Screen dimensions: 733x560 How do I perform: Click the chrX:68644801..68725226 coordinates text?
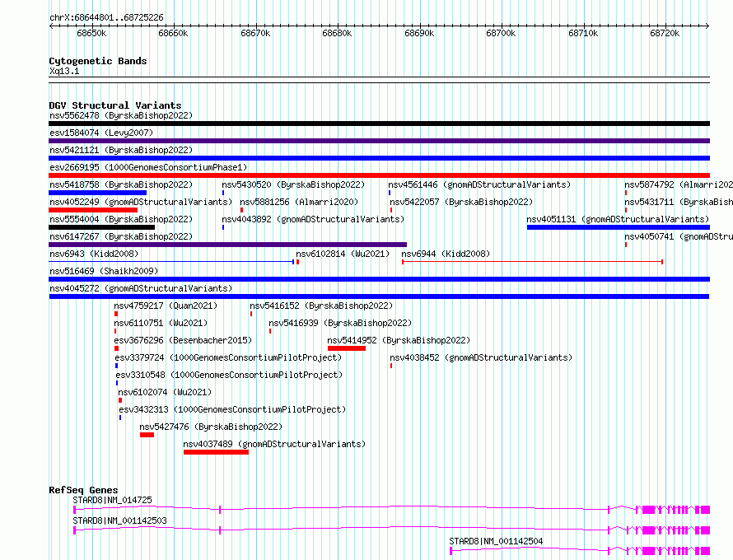pos(106,18)
